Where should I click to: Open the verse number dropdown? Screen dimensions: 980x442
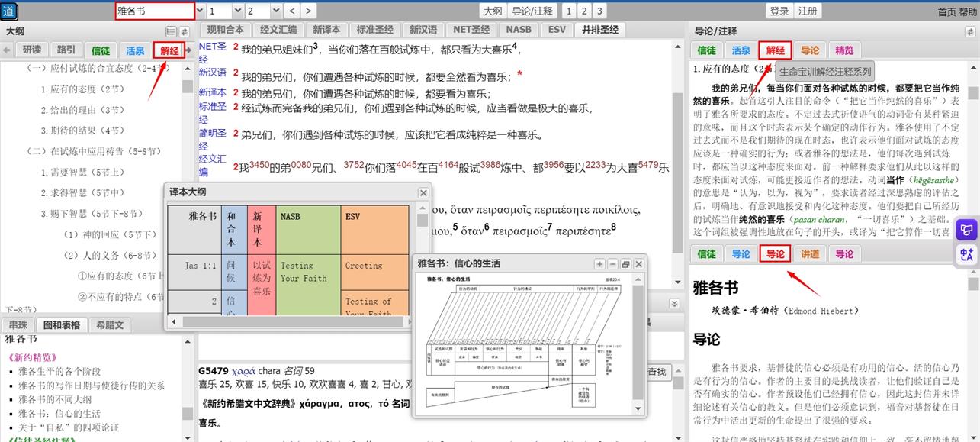(x=276, y=11)
